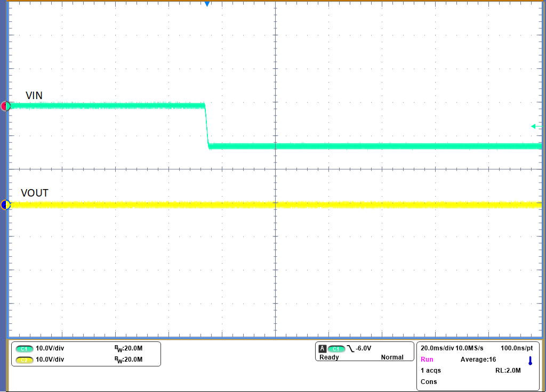Click the blue trigger position marker at top
Image resolution: width=546 pixels, height=392 pixels.
[207, 4]
